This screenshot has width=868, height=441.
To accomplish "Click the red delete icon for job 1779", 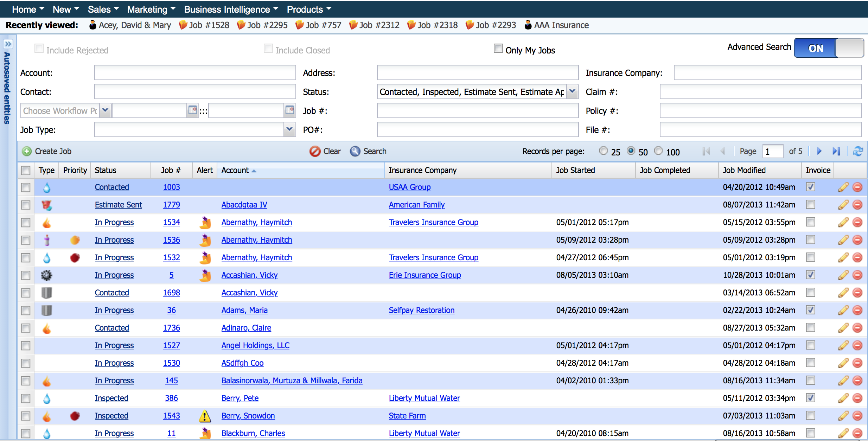I will coord(857,205).
